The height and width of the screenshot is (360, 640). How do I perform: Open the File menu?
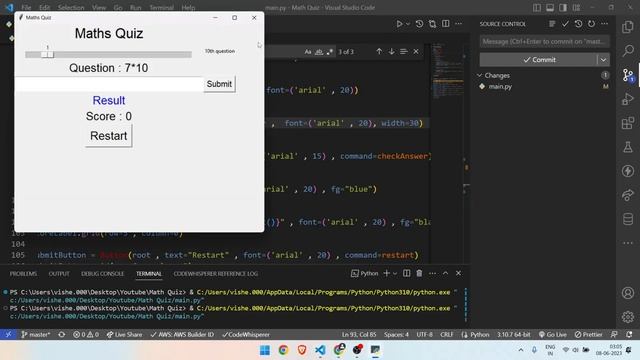26,7
